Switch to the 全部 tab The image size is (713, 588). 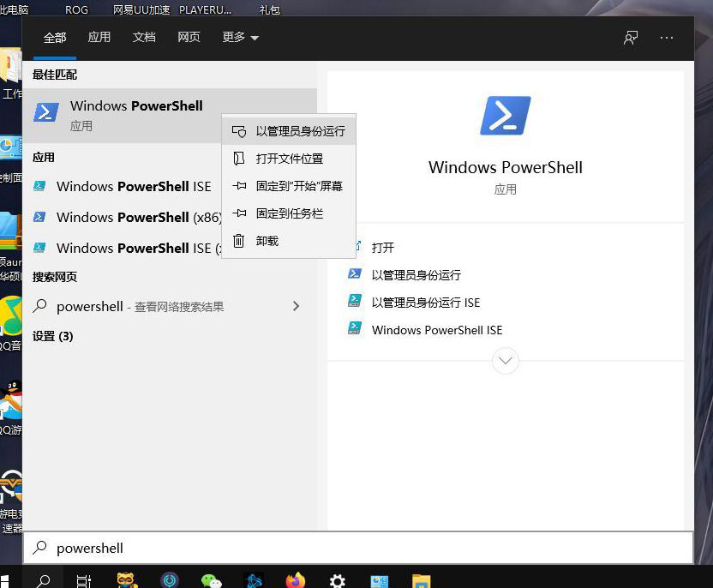click(x=55, y=38)
